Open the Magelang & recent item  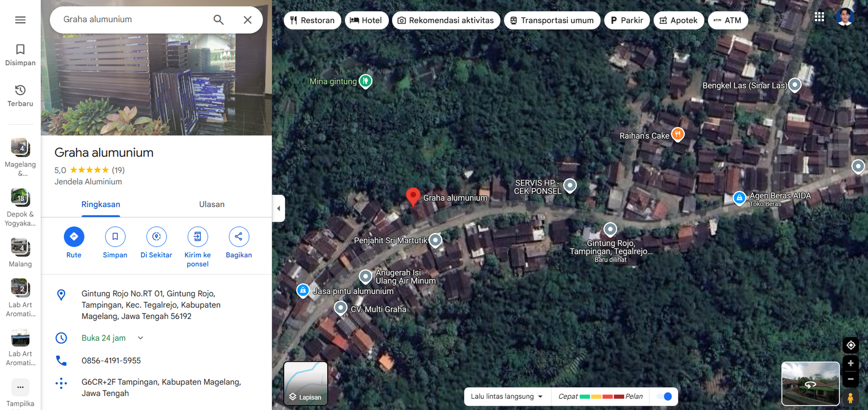pos(20,157)
